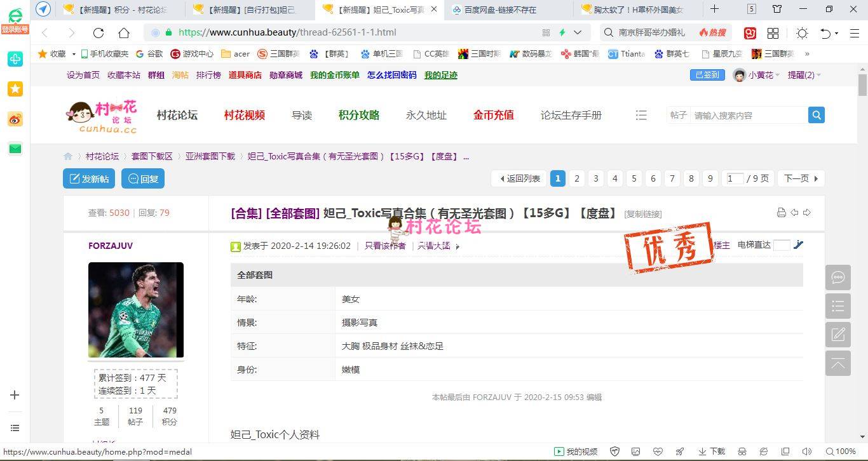Click the 发新帖 new post button
The height and width of the screenshot is (461, 868).
click(89, 178)
